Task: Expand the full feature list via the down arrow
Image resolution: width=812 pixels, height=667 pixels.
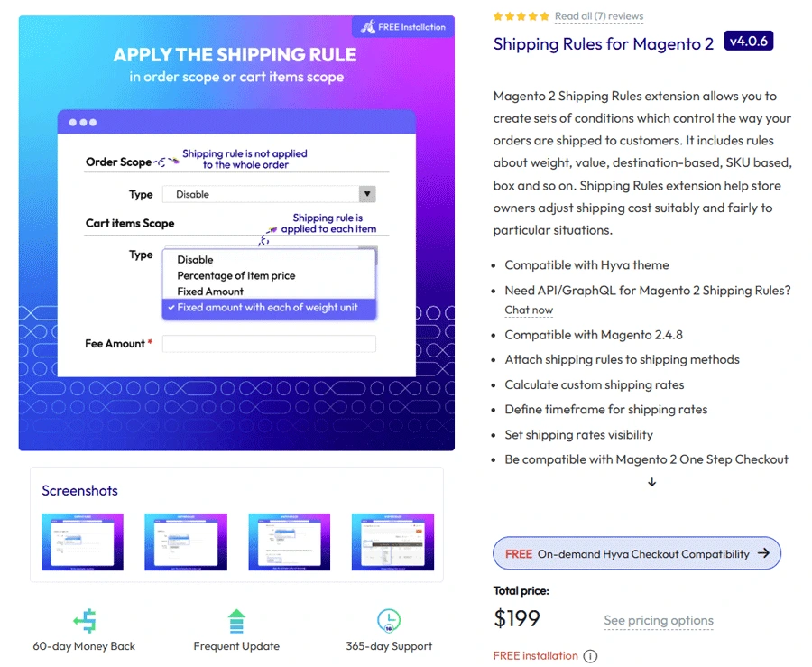Action: click(x=651, y=483)
